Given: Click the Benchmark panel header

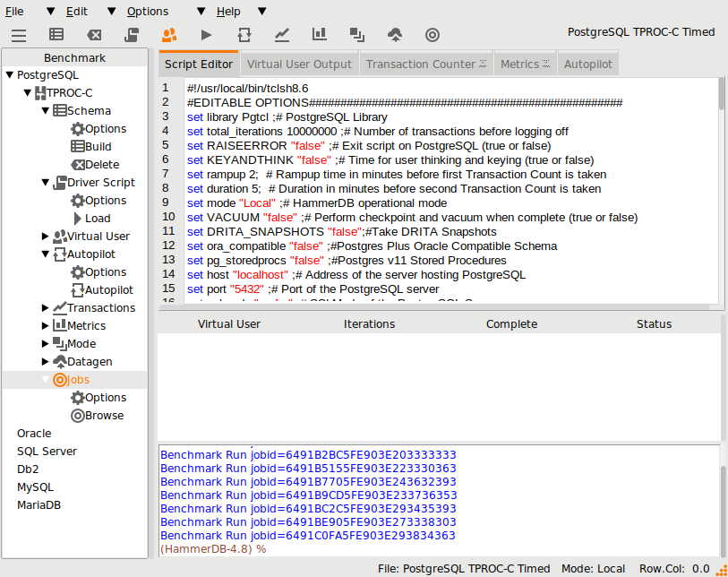Looking at the screenshot, I should pyautogui.click(x=74, y=57).
